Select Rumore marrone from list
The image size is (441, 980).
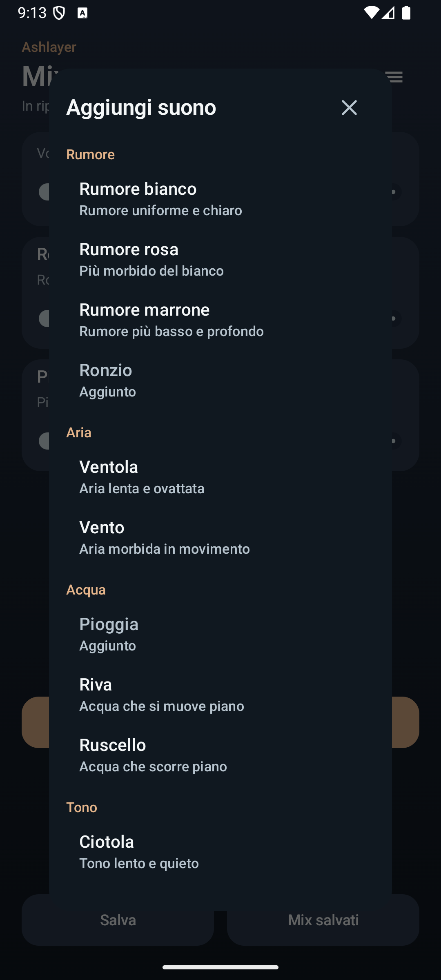pyautogui.click(x=220, y=320)
